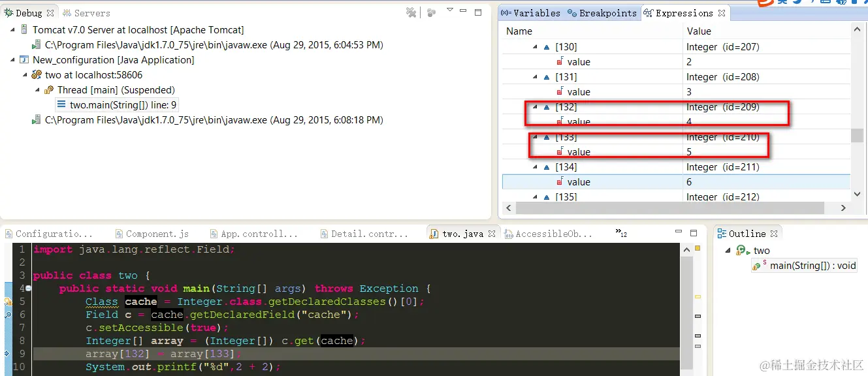Minimize the Debug view panel
The image size is (868, 376).
(x=463, y=11)
